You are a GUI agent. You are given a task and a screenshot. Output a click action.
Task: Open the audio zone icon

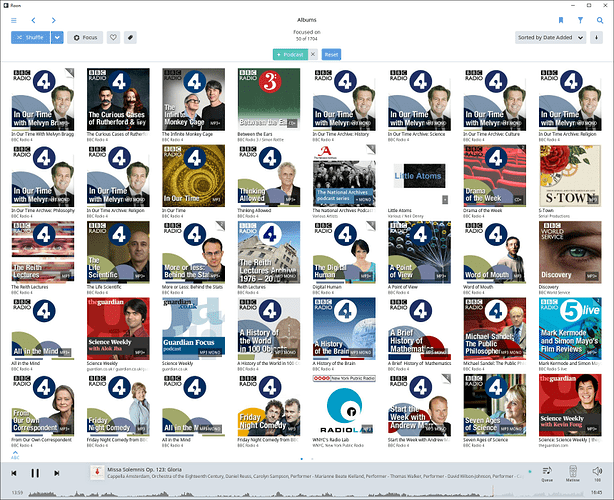(x=572, y=473)
